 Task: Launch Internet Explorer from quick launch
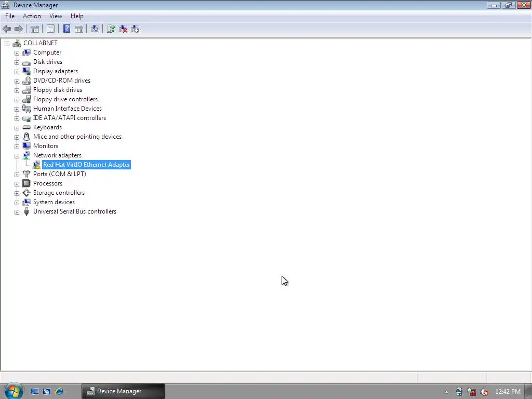59,392
